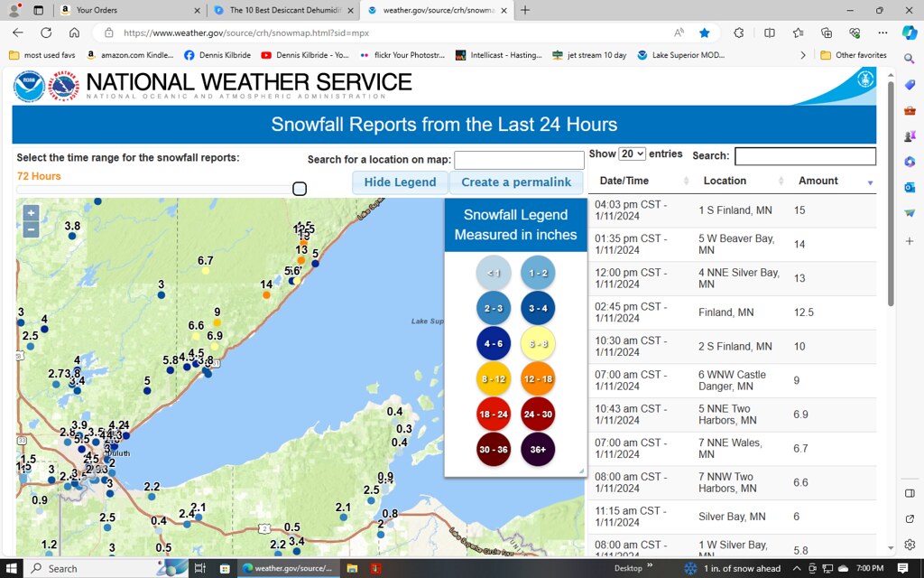This screenshot has height=578, width=924.
Task: Toggle the legend with Hide Legend button
Action: pos(400,182)
